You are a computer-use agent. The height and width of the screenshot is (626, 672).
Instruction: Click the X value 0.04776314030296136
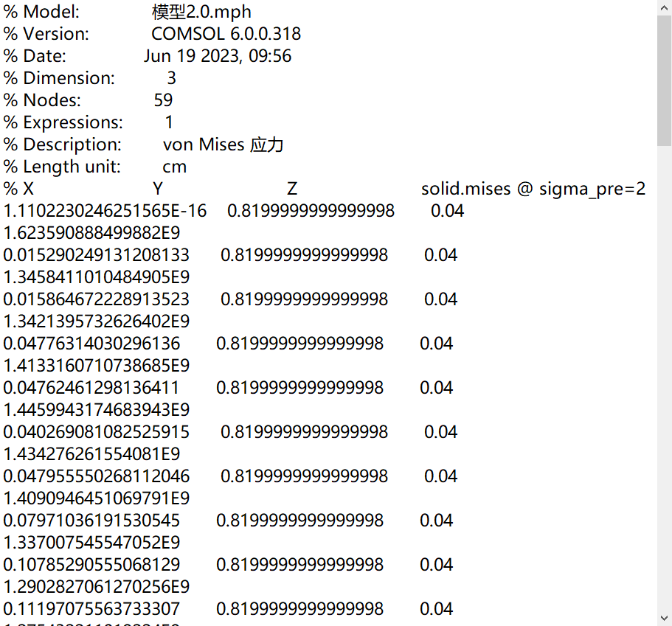pos(91,344)
